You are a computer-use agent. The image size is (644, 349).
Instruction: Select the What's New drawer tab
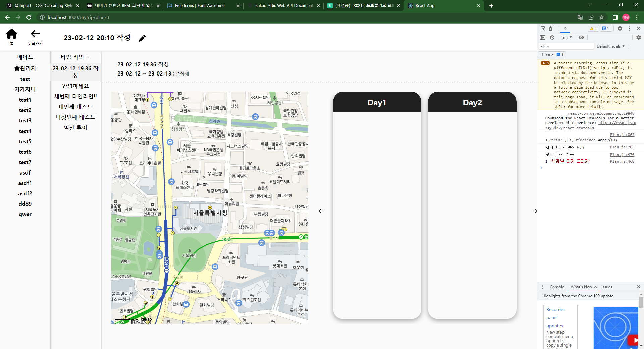click(x=581, y=287)
